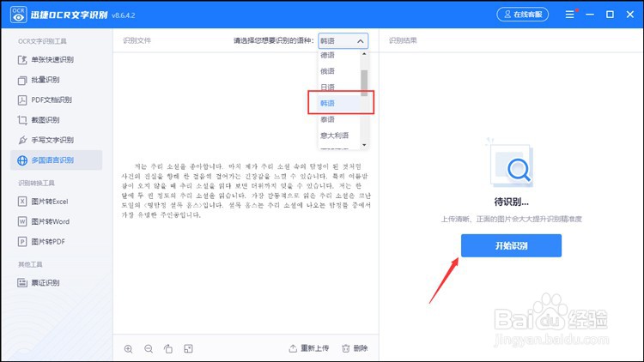Click the OCR app logo icon

tap(19, 15)
